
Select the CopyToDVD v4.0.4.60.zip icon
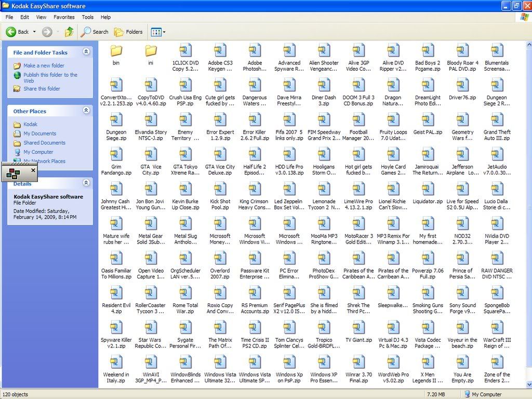click(x=151, y=85)
